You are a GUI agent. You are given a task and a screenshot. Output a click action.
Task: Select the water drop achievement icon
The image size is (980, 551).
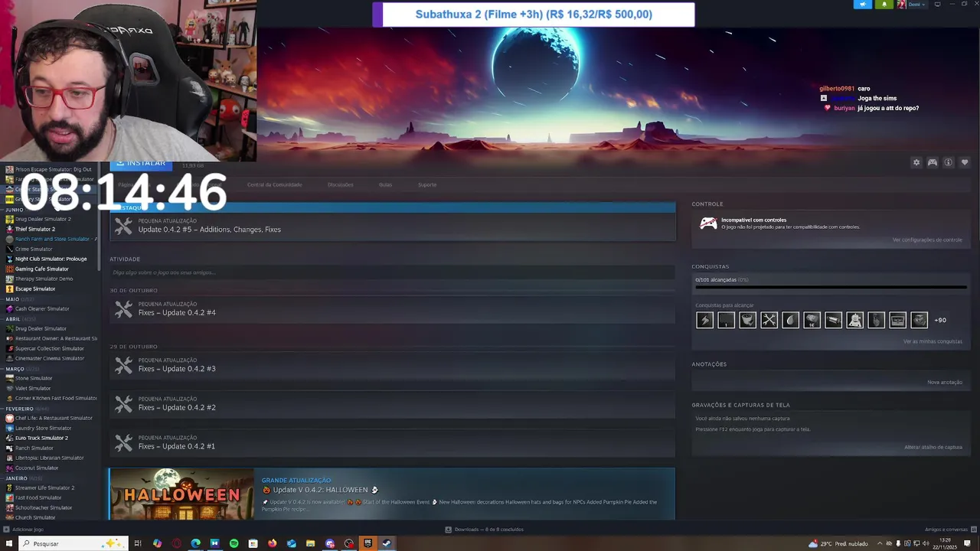(x=790, y=321)
